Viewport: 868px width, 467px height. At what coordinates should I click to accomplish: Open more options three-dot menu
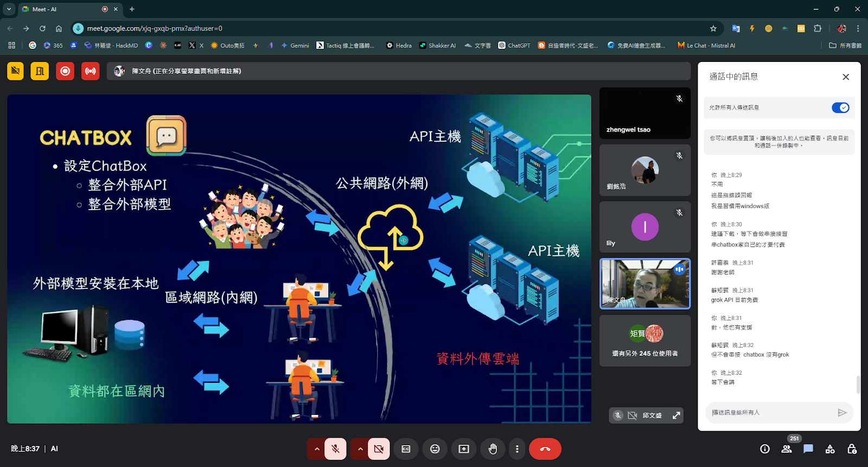coord(517,449)
